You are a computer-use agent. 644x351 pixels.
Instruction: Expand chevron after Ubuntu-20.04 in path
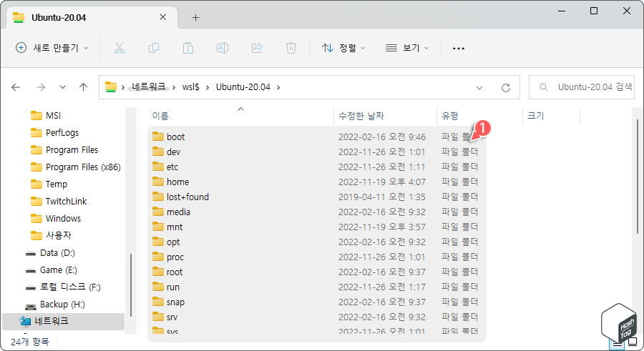278,87
